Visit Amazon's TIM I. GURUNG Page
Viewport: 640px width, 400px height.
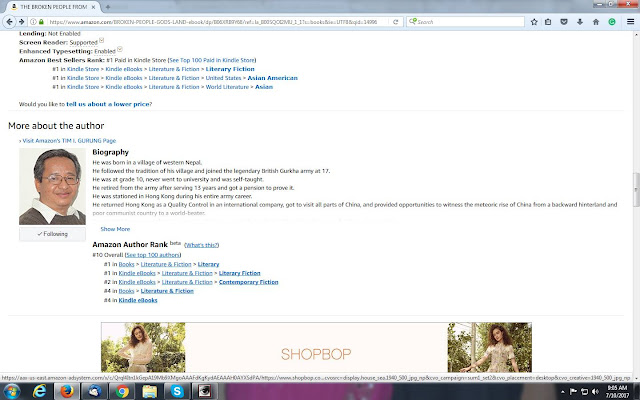tap(69, 140)
